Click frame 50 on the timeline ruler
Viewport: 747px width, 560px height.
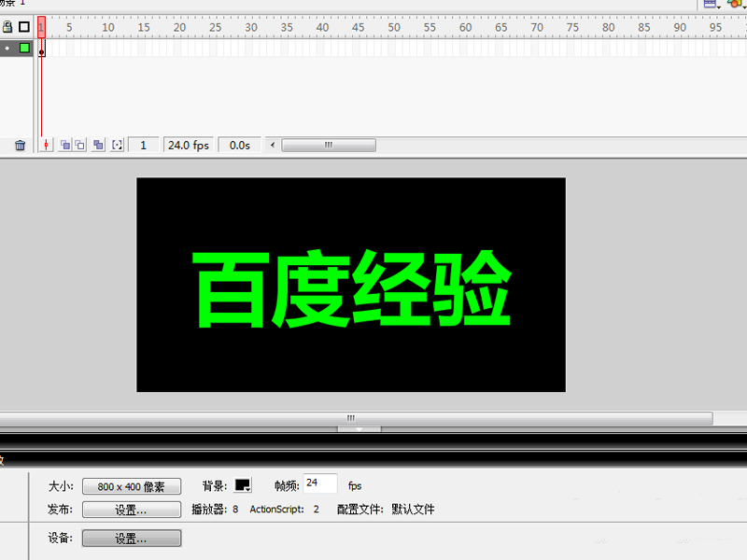pyautogui.click(x=393, y=27)
